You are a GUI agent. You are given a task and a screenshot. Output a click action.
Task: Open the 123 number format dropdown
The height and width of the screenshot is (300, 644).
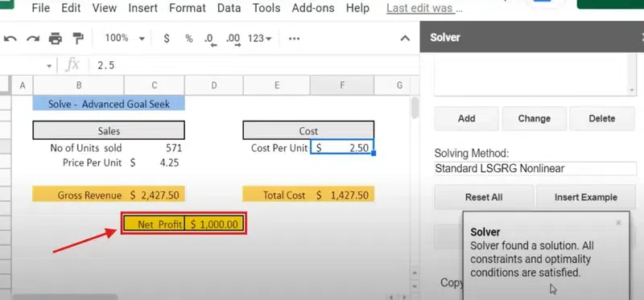259,39
